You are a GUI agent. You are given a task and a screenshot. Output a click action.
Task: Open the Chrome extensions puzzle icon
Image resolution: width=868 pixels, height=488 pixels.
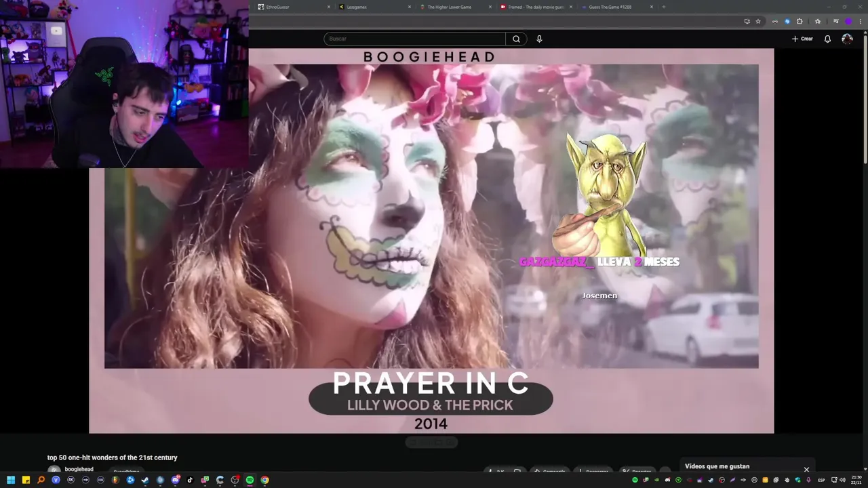[800, 21]
